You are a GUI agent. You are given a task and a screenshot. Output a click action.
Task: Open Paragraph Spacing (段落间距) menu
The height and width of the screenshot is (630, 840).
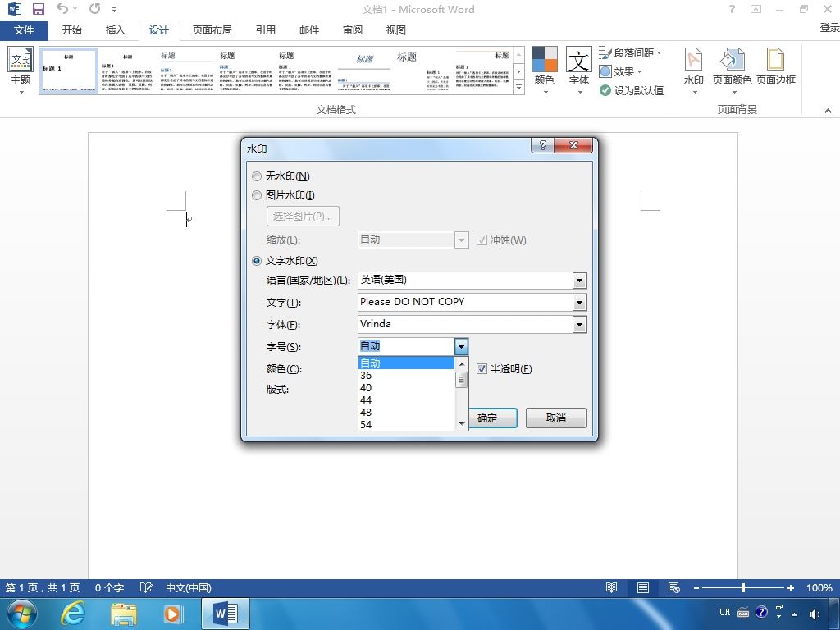(x=631, y=53)
